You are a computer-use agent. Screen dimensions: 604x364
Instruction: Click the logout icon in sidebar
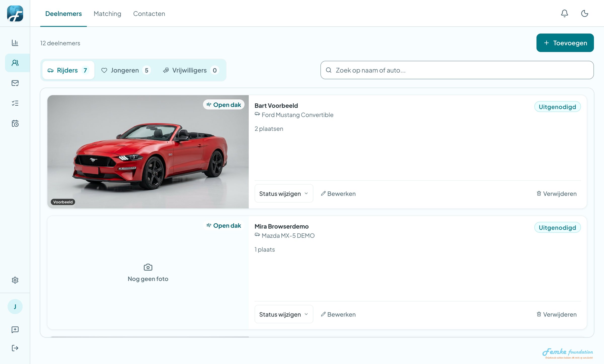[x=15, y=348]
